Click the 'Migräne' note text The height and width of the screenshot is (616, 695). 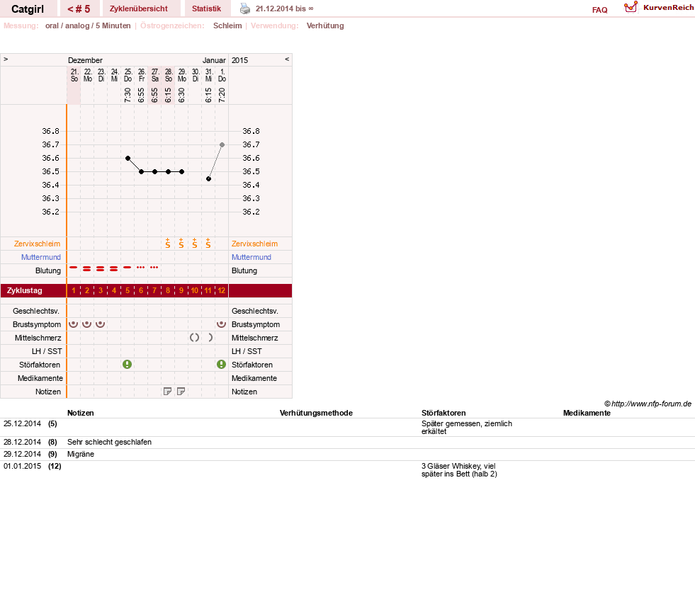click(x=81, y=454)
